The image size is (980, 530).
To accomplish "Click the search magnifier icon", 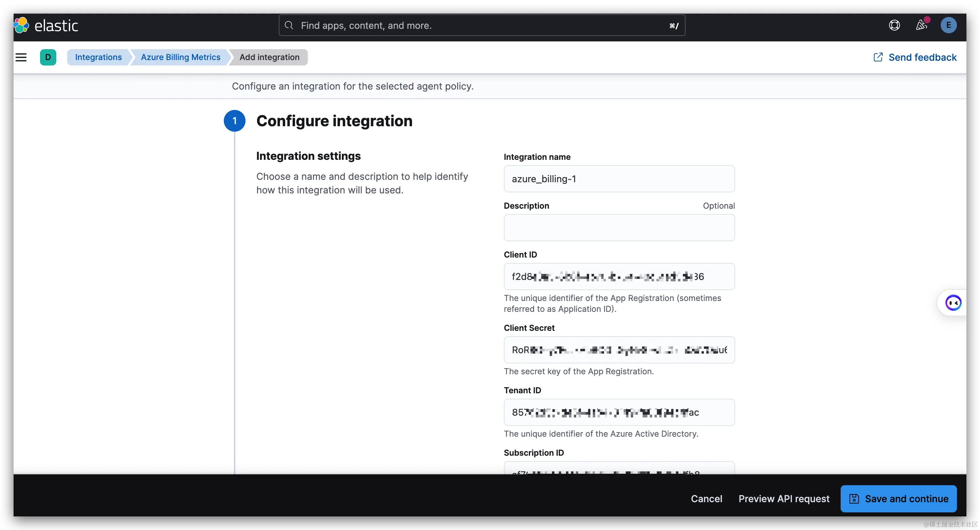I will [x=289, y=25].
